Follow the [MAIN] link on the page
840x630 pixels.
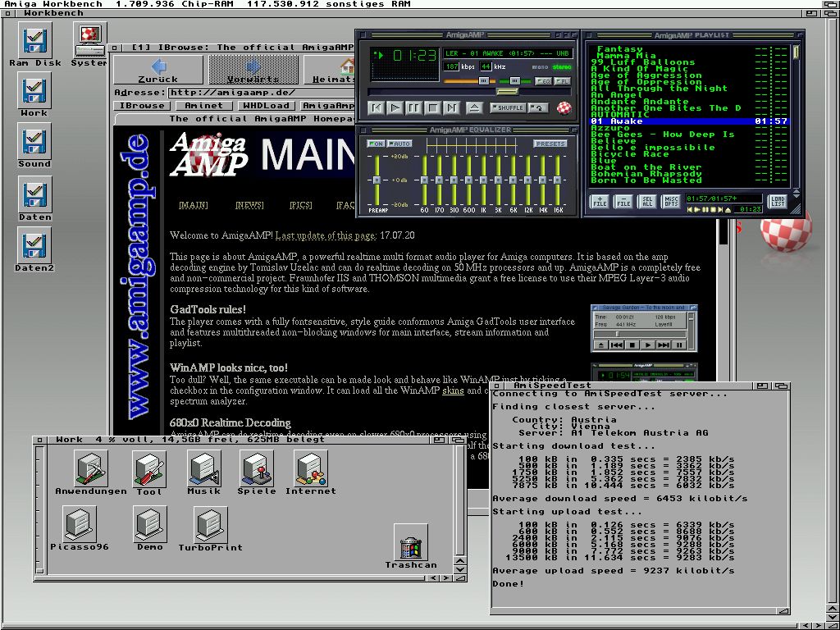pos(193,204)
